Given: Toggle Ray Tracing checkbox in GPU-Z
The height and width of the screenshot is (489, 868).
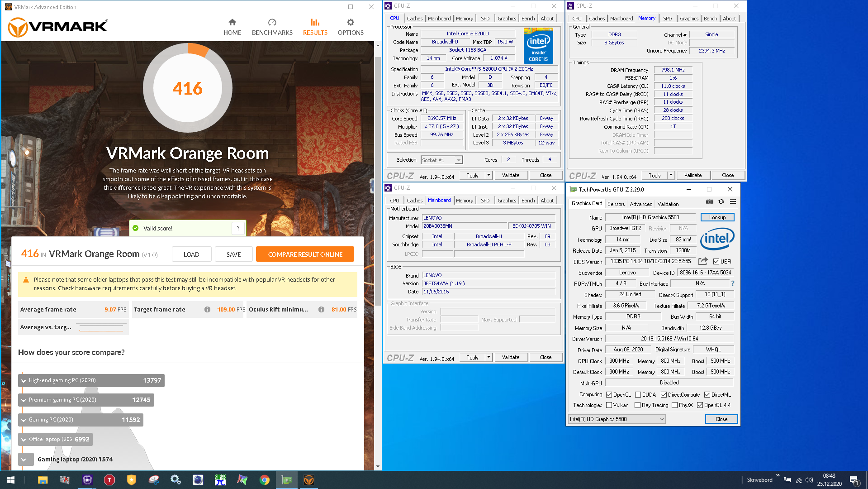Looking at the screenshot, I should point(637,405).
